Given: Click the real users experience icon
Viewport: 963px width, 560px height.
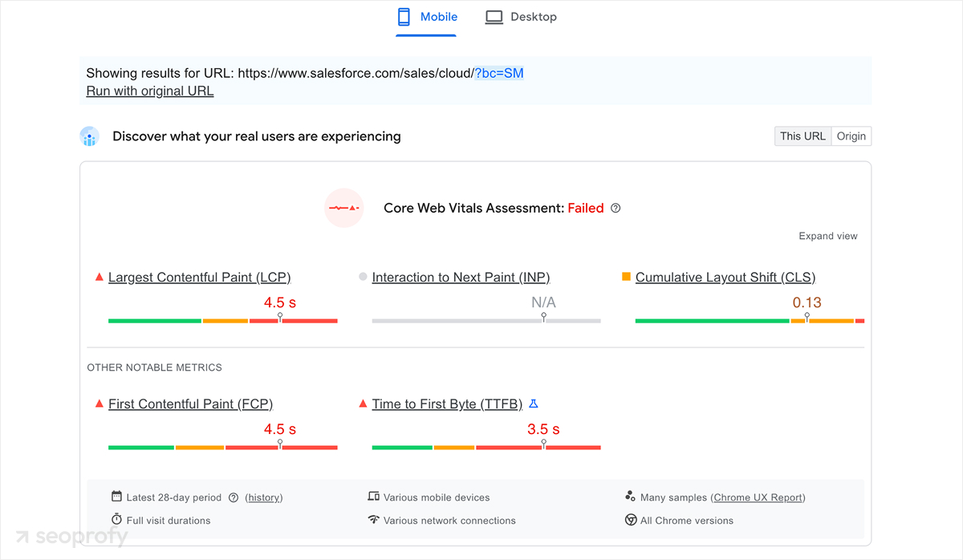Looking at the screenshot, I should [89, 136].
